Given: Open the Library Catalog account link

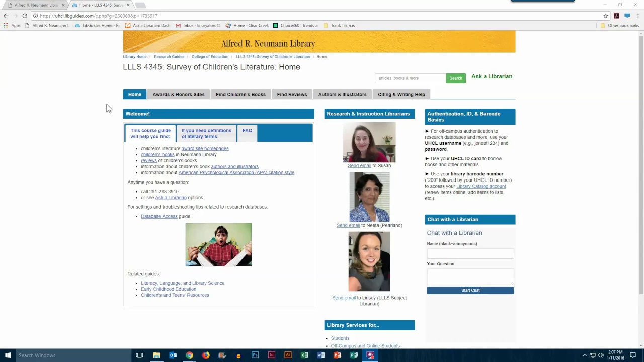Looking at the screenshot, I should pyautogui.click(x=481, y=186).
